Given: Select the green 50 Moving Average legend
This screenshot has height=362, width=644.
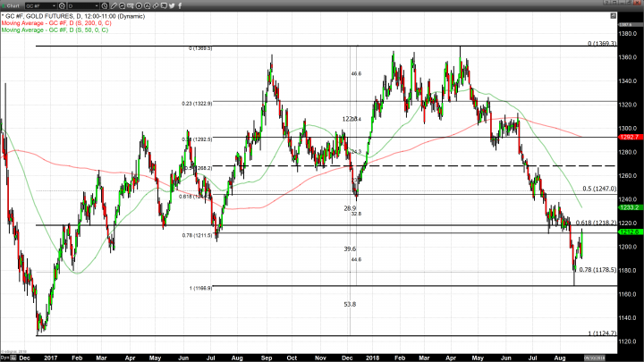Looking at the screenshot, I should coord(52,29).
